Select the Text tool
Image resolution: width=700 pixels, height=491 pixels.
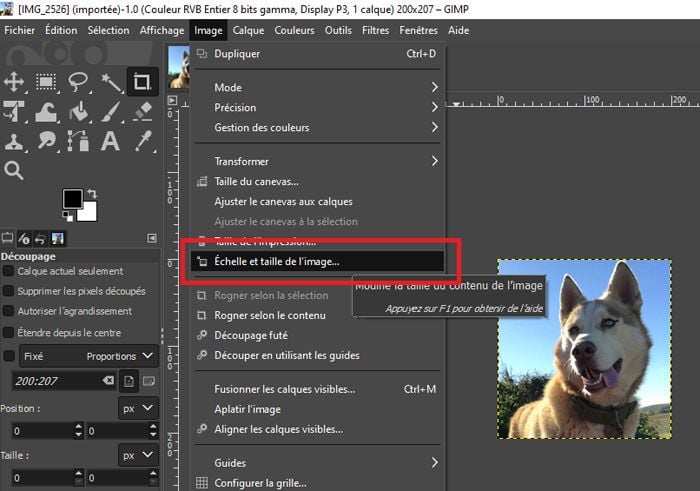point(110,141)
